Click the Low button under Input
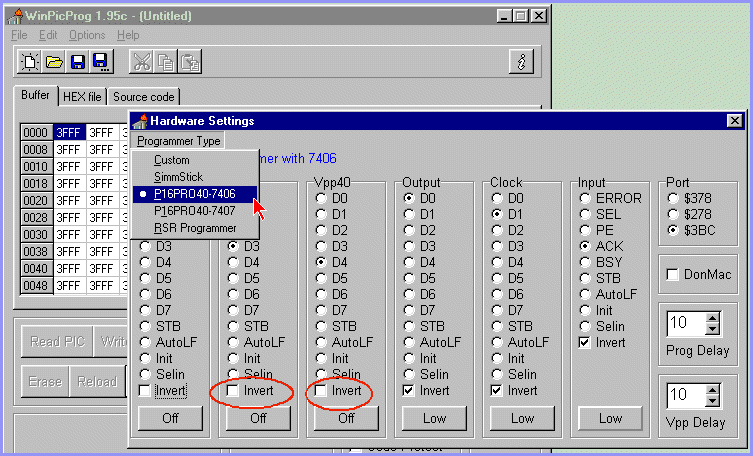Image resolution: width=753 pixels, height=456 pixels. [x=610, y=419]
